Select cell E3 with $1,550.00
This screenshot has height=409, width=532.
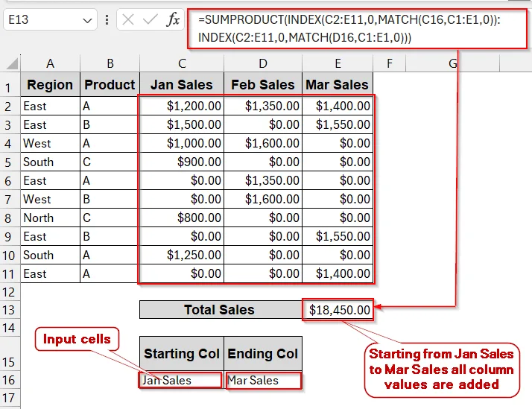pos(338,125)
